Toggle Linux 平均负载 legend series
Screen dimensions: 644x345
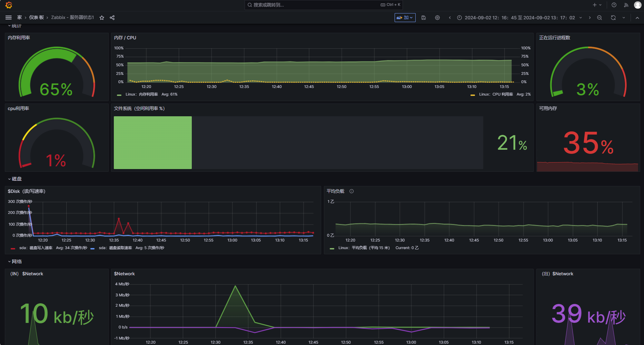364,248
